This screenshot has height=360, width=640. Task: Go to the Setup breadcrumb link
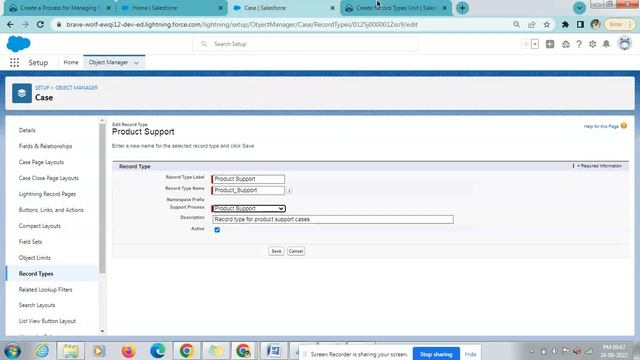click(42, 88)
